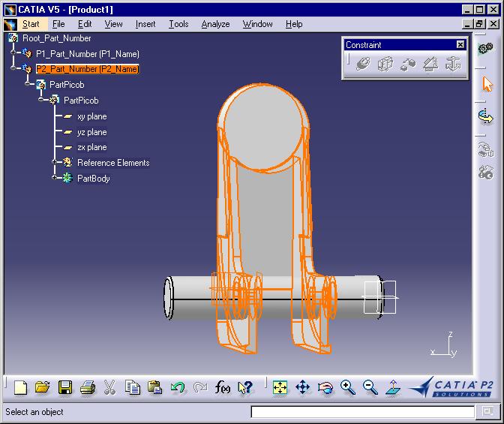This screenshot has width=504, height=424.
Task: Select the first PartPicob node under P2
Action: [x=67, y=85]
